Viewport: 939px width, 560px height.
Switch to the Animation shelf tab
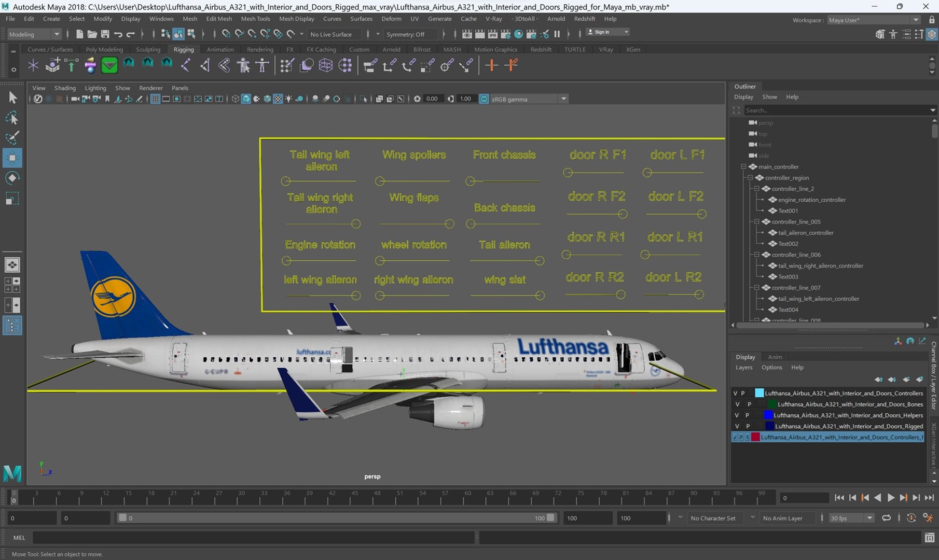pyautogui.click(x=220, y=49)
